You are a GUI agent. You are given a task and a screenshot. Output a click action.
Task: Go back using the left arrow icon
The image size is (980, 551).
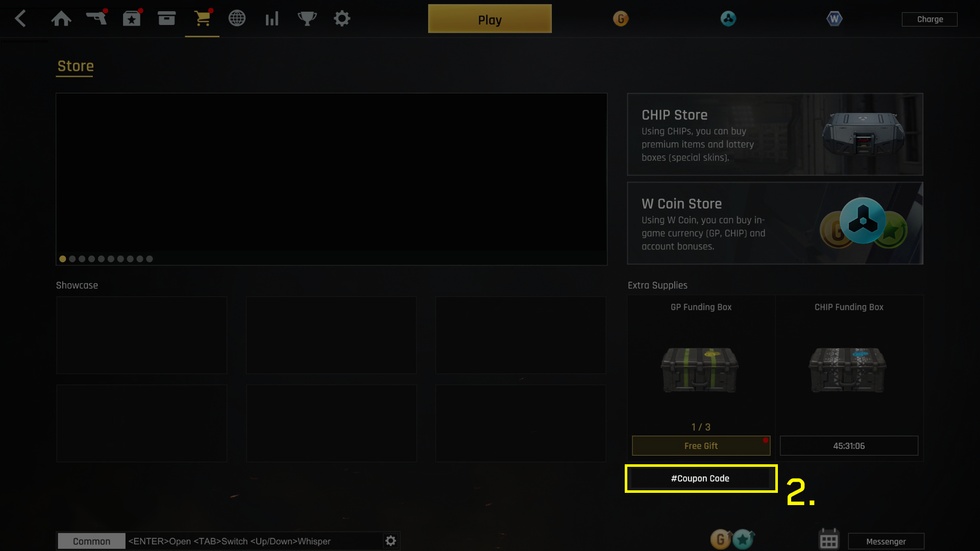click(x=20, y=19)
